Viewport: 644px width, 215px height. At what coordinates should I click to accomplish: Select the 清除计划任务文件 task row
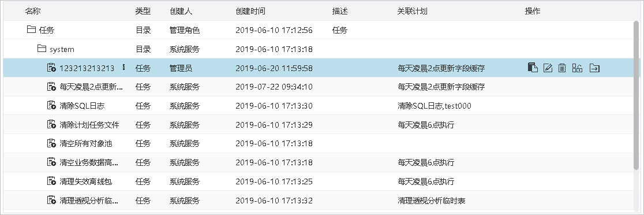click(x=319, y=125)
